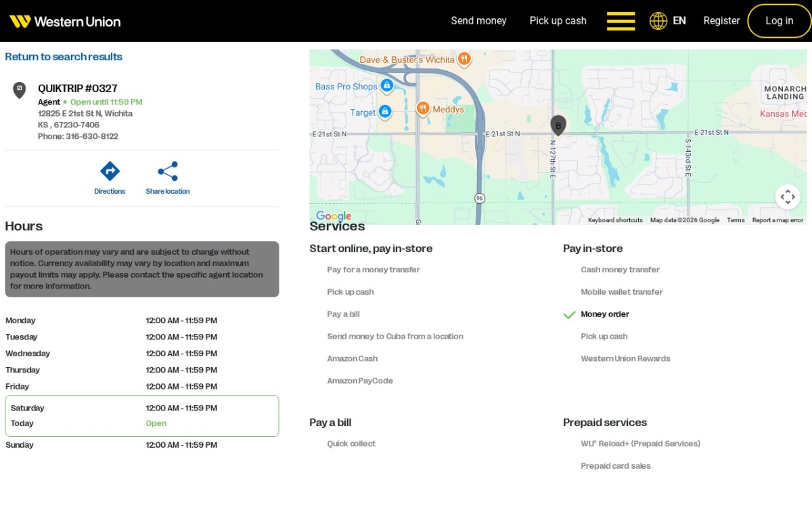Click the Sunday hours row
This screenshot has height=508, width=812.
pos(142,446)
